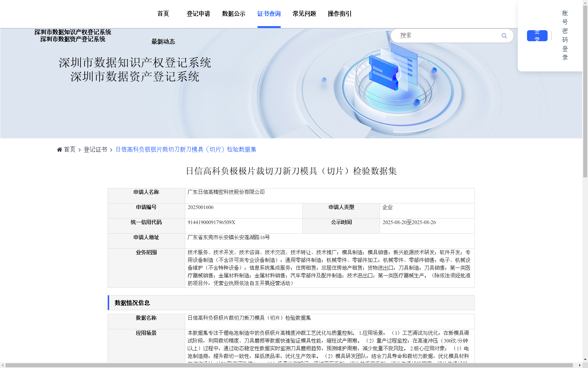This screenshot has height=368, width=588.
Task: Click the 统一信用代码 label cell
Action: point(146,226)
